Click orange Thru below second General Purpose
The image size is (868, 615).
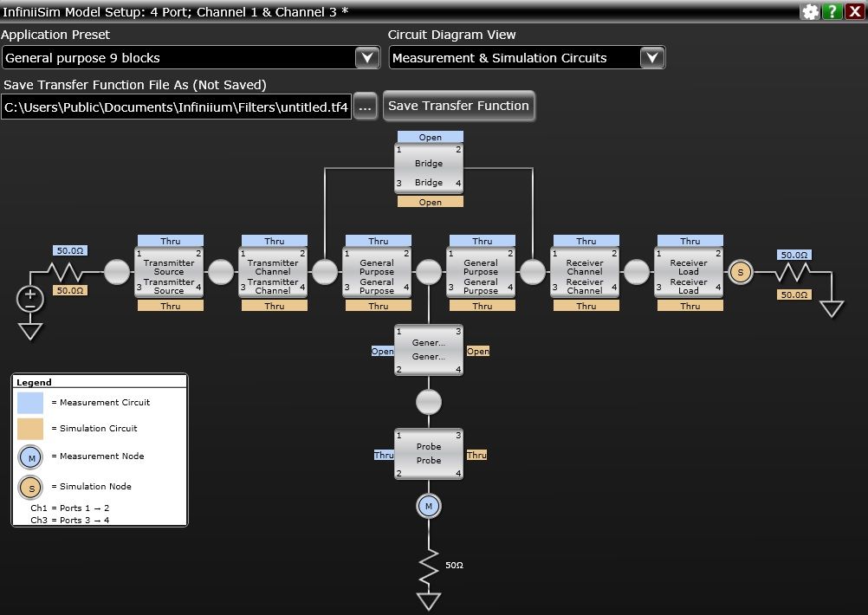pos(483,305)
